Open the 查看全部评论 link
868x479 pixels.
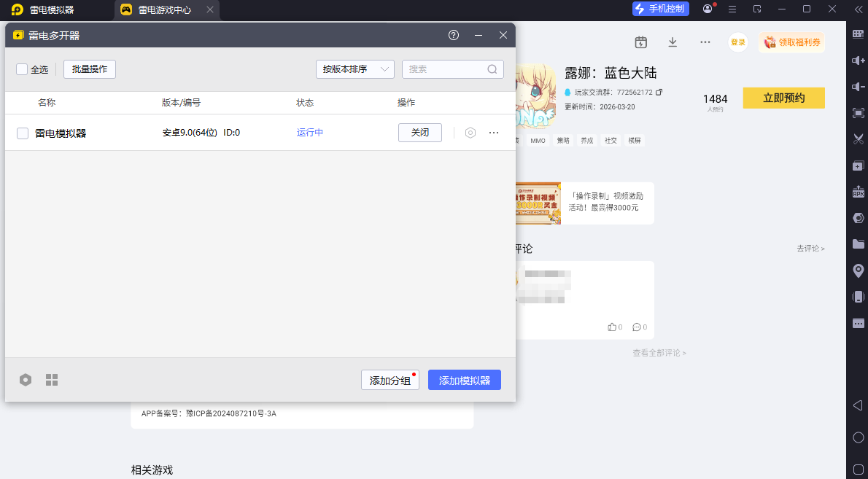coord(659,353)
